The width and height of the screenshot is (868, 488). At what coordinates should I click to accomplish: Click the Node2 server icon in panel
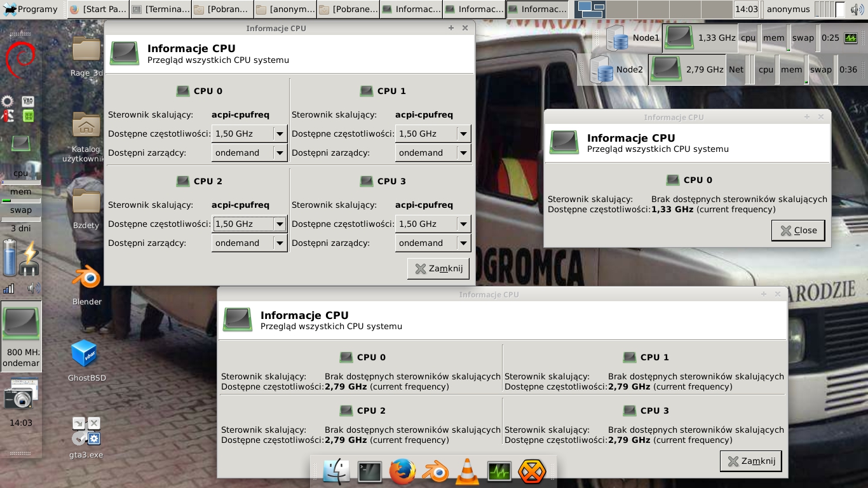(602, 70)
